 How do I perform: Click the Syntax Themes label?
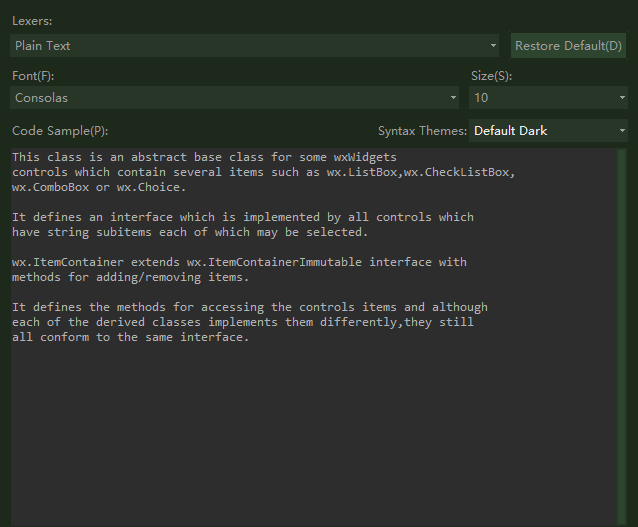click(422, 131)
